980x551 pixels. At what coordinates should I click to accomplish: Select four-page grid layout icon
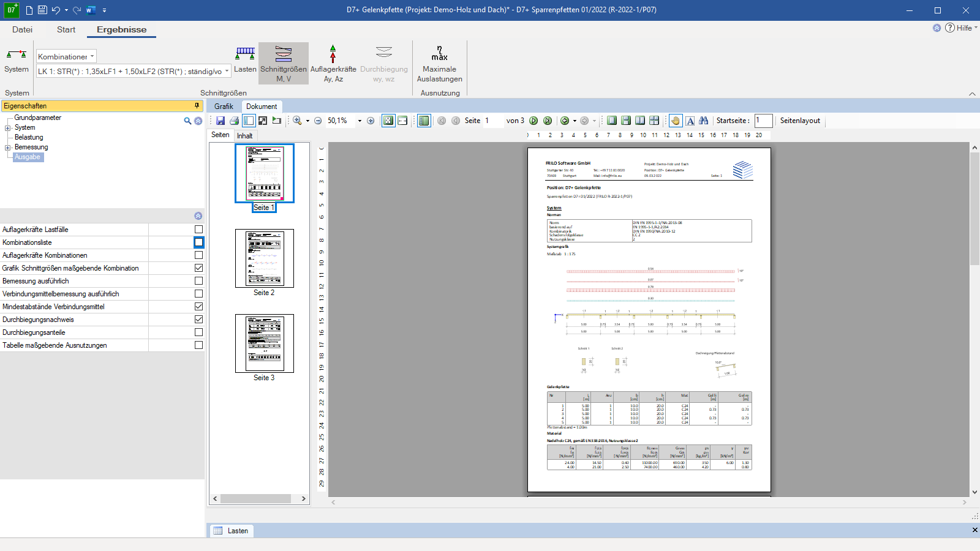654,121
